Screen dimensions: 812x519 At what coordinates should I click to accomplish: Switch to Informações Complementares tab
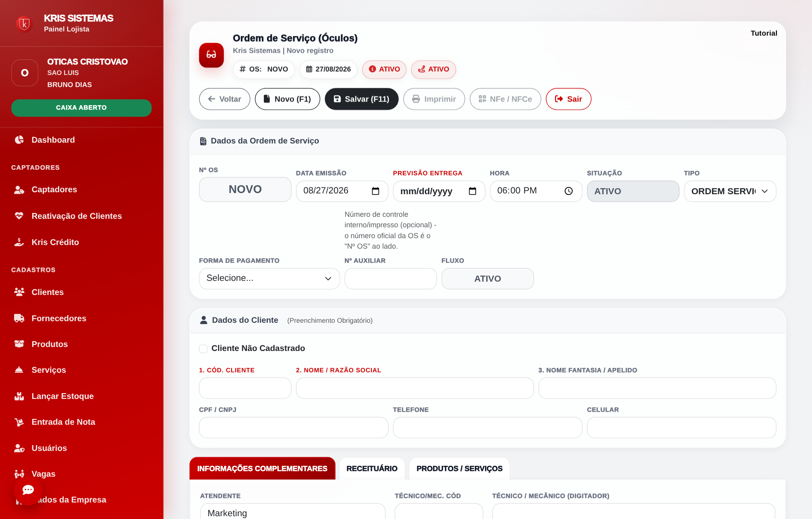[x=263, y=468]
